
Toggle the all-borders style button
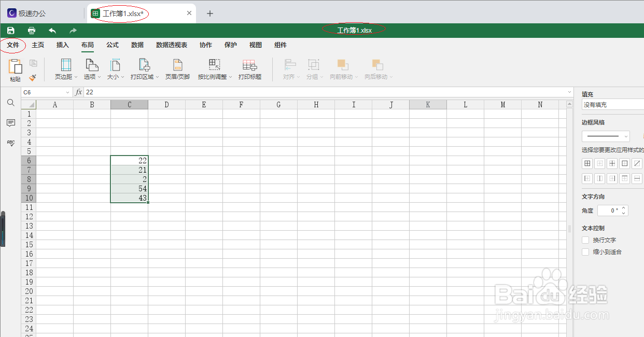(587, 163)
